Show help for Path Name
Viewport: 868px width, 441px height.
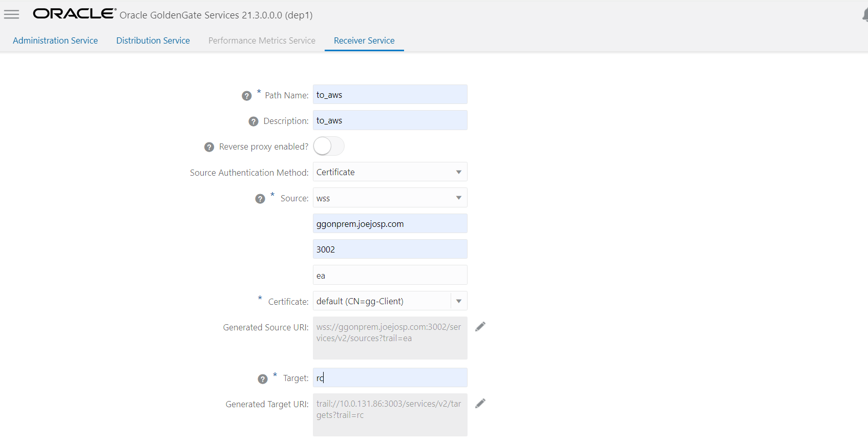pos(247,96)
